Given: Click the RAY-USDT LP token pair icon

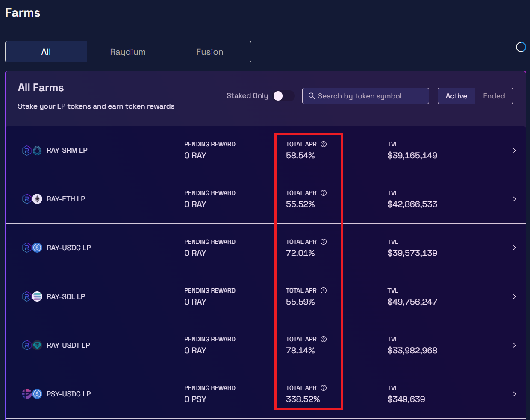Looking at the screenshot, I should [32, 346].
